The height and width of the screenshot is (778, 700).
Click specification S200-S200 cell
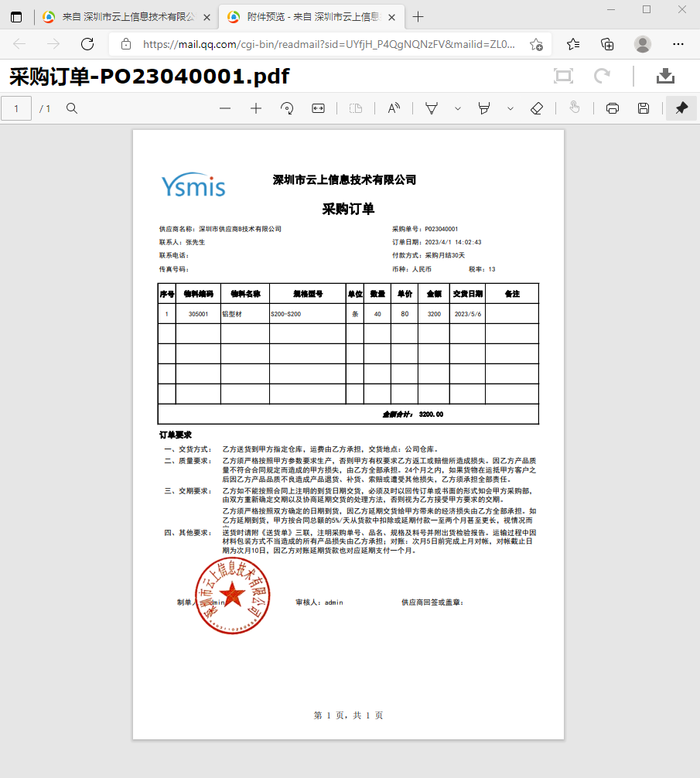[308, 314]
